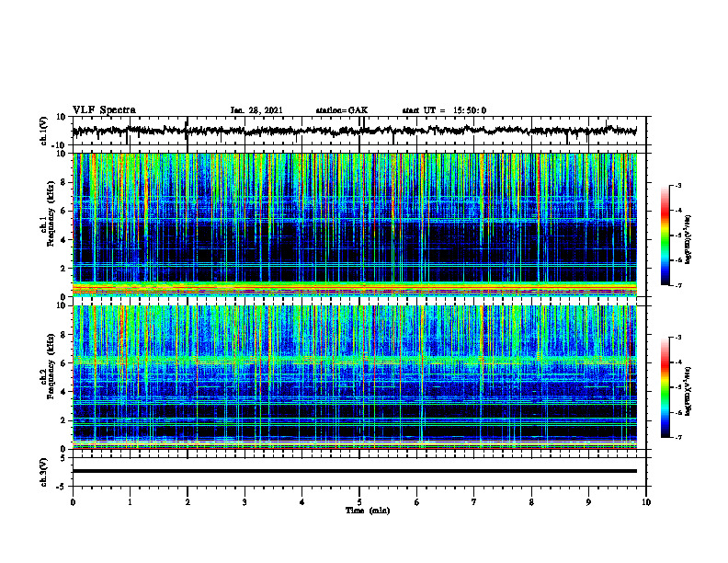Click the "station=GAK" label
This screenshot has height=563, width=728.
(342, 110)
